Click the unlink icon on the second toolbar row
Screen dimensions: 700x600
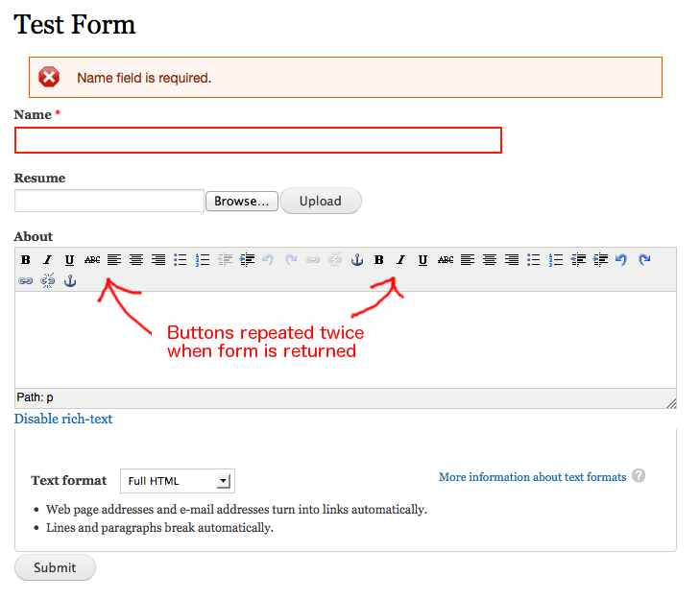pos(47,281)
